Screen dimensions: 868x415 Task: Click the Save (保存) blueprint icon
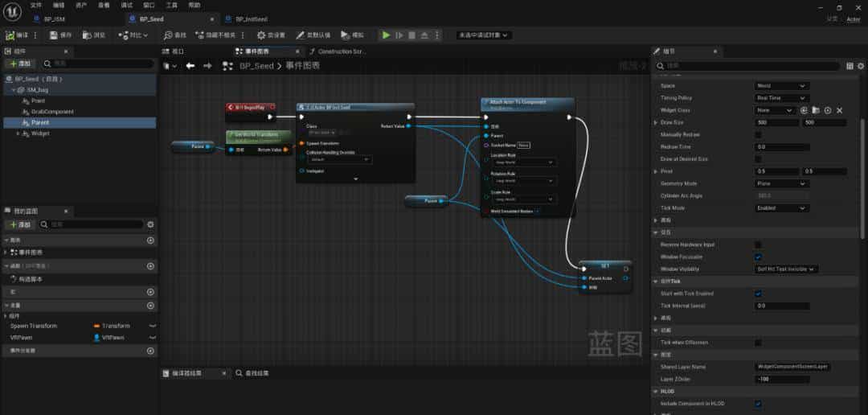pyautogui.click(x=55, y=35)
